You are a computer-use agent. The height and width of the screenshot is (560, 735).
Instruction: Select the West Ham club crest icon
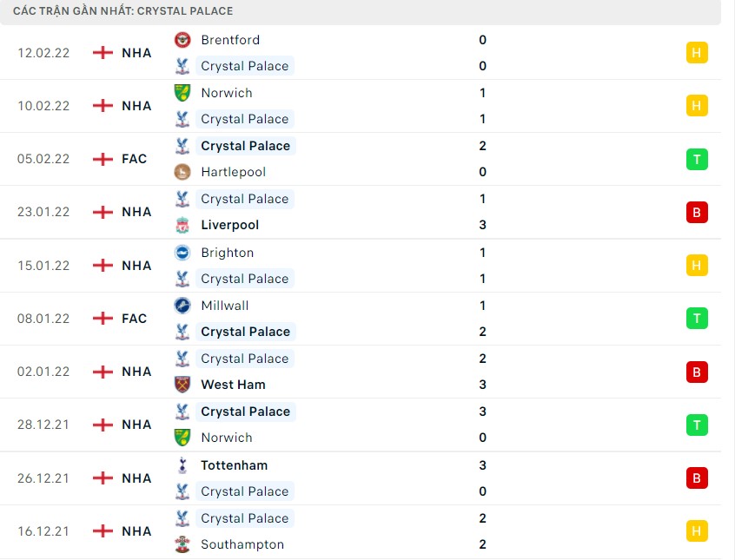pyautogui.click(x=183, y=385)
